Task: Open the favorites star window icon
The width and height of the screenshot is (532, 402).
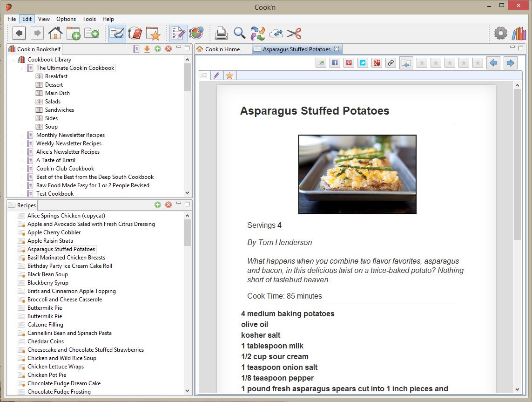Action: 153,33
